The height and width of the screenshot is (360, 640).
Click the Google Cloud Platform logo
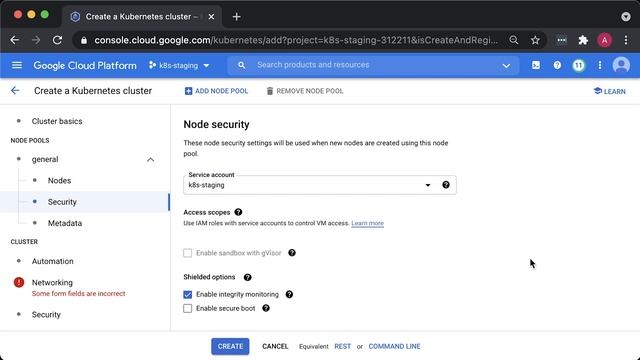(x=85, y=65)
